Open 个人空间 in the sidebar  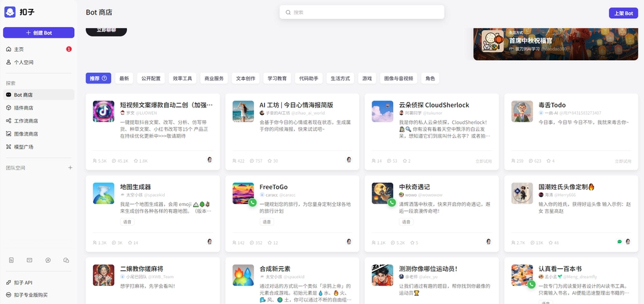[x=38, y=62]
